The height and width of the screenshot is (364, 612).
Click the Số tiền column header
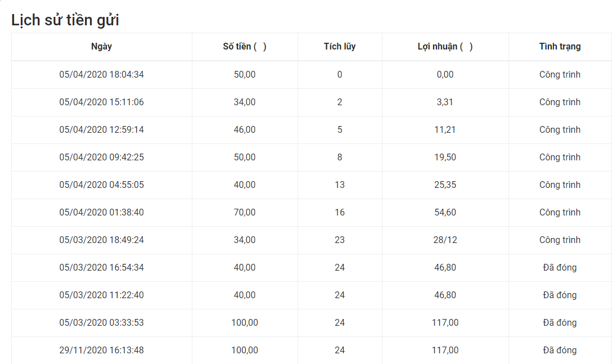244,47
